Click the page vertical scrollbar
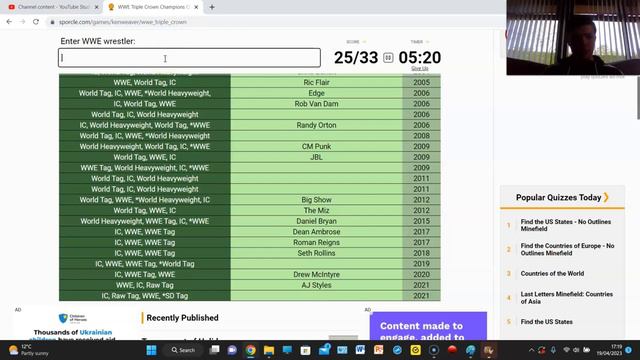Screen dimensions: 640x360 tap(638, 98)
